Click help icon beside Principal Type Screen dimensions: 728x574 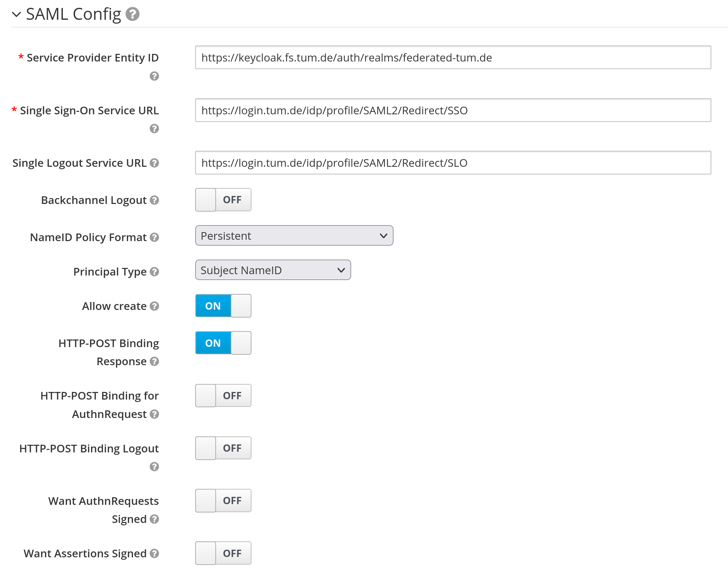[x=154, y=272]
